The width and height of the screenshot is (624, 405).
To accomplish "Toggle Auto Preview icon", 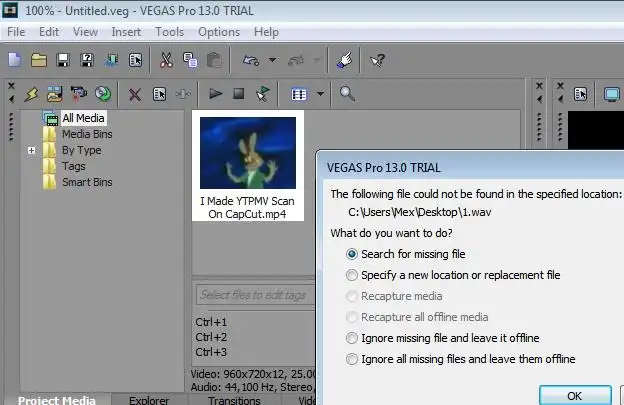I will tap(263, 94).
